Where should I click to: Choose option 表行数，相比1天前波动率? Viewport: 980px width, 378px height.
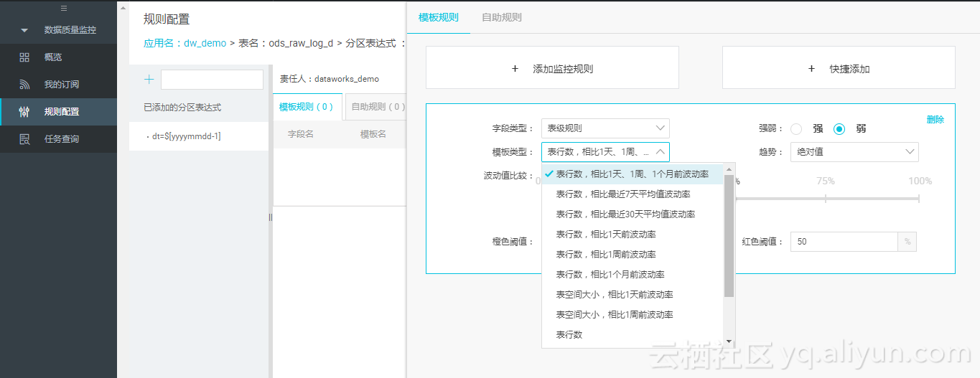click(632, 235)
